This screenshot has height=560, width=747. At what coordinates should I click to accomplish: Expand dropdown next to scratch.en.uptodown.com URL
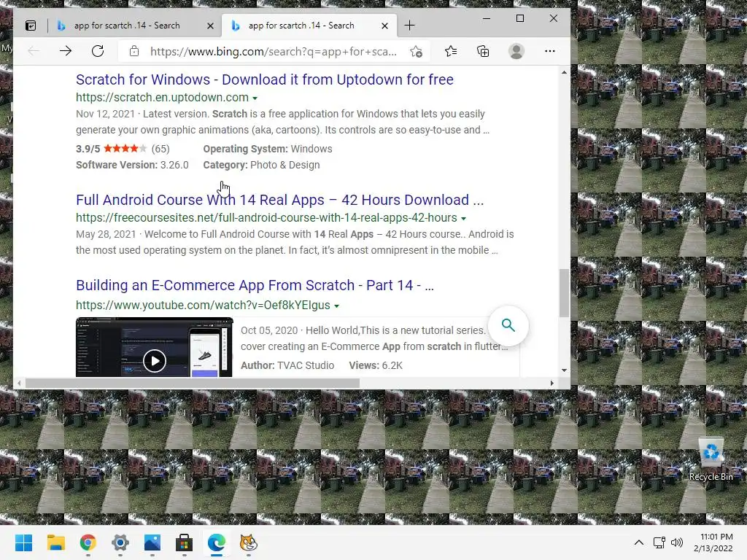pos(255,98)
